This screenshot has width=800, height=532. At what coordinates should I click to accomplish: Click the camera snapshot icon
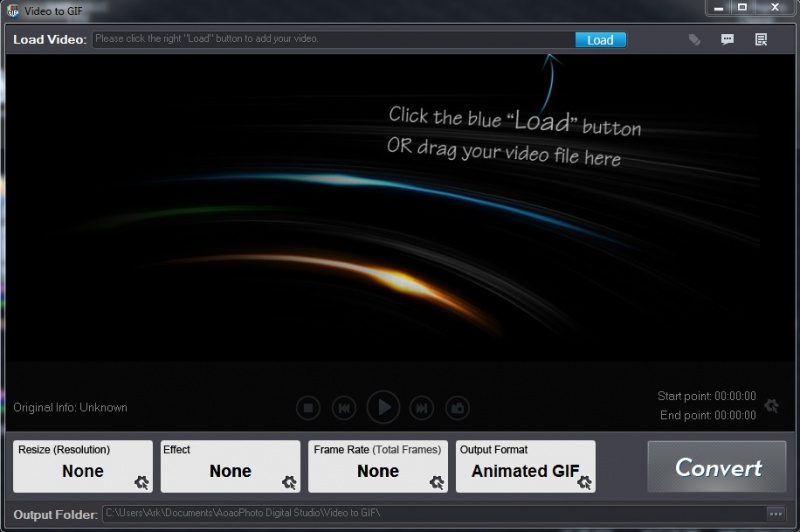[x=458, y=407]
